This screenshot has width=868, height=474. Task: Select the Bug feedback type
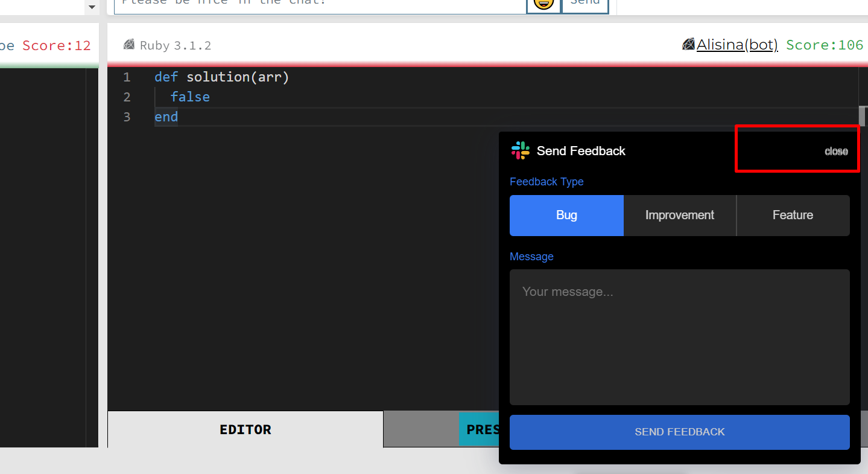point(566,215)
